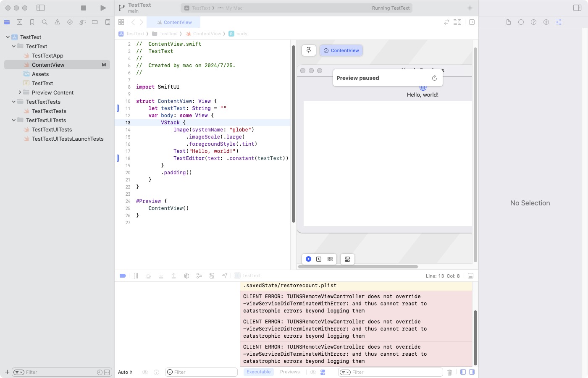Go back in editor history
Image resolution: width=588 pixels, height=378 pixels.
(133, 22)
